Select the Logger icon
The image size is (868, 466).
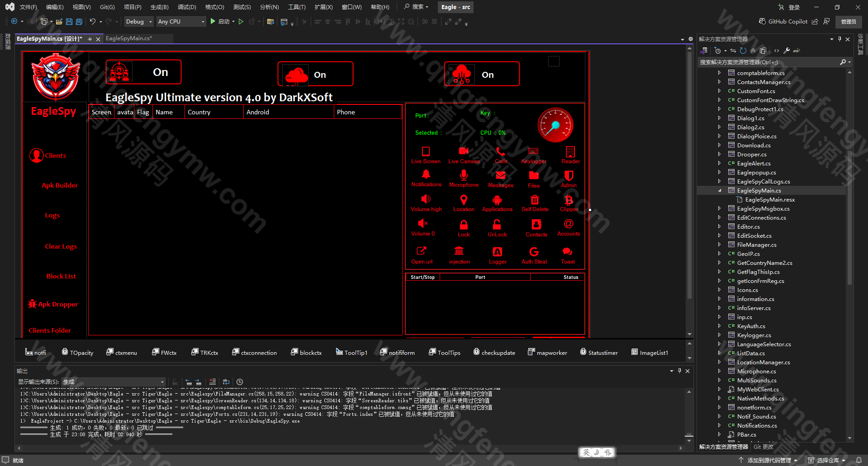click(x=498, y=252)
